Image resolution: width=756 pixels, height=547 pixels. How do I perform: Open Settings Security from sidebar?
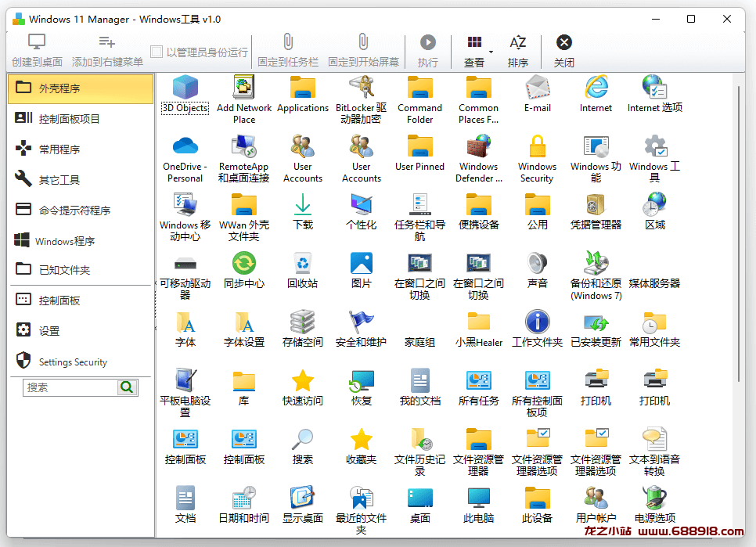[81, 362]
